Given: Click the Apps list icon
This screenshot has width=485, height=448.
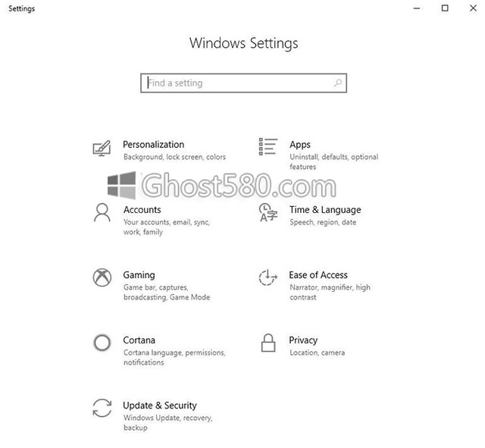Looking at the screenshot, I should click(268, 146).
